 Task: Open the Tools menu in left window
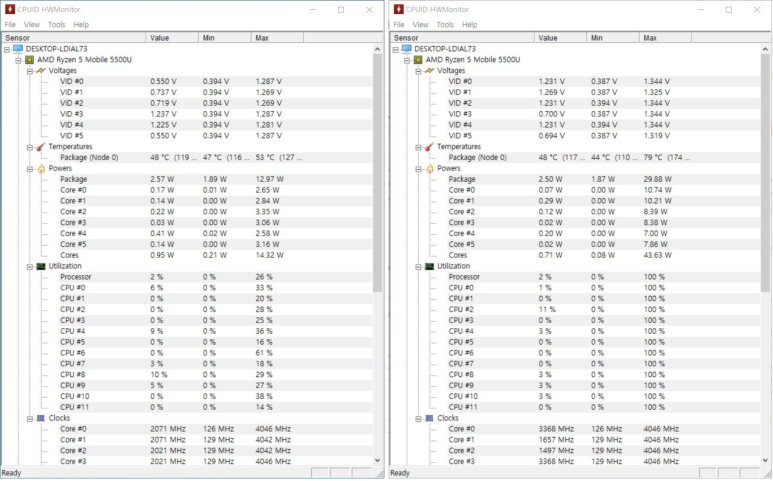56,25
